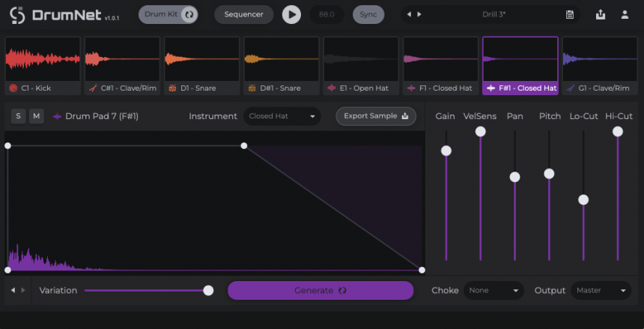
Task: Click the kick drum icon beside C1 - Kick
Action: 13,88
